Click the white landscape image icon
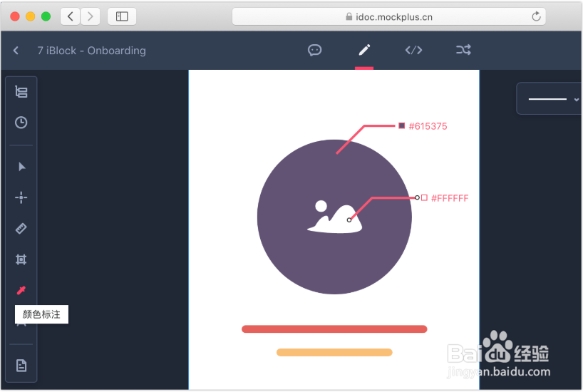 coord(334,217)
